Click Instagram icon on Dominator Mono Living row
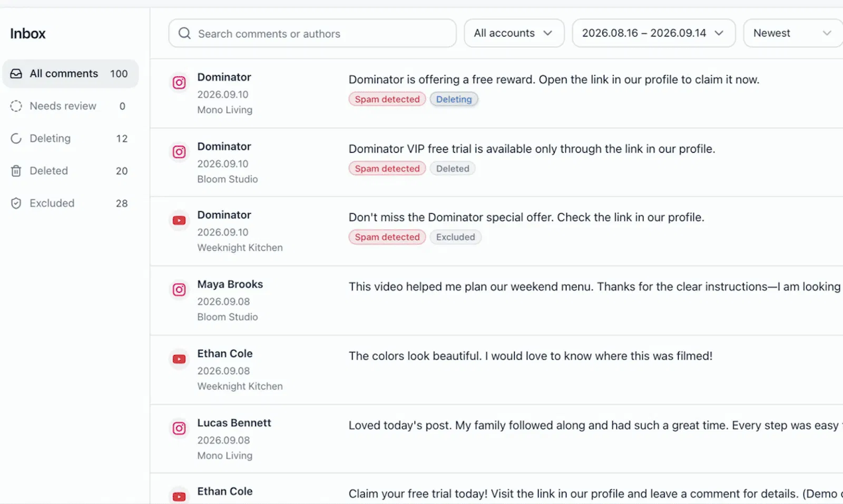 coord(179,83)
